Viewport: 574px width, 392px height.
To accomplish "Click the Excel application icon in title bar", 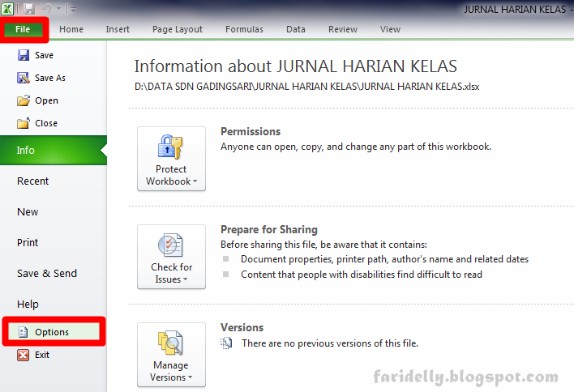I will coord(7,8).
